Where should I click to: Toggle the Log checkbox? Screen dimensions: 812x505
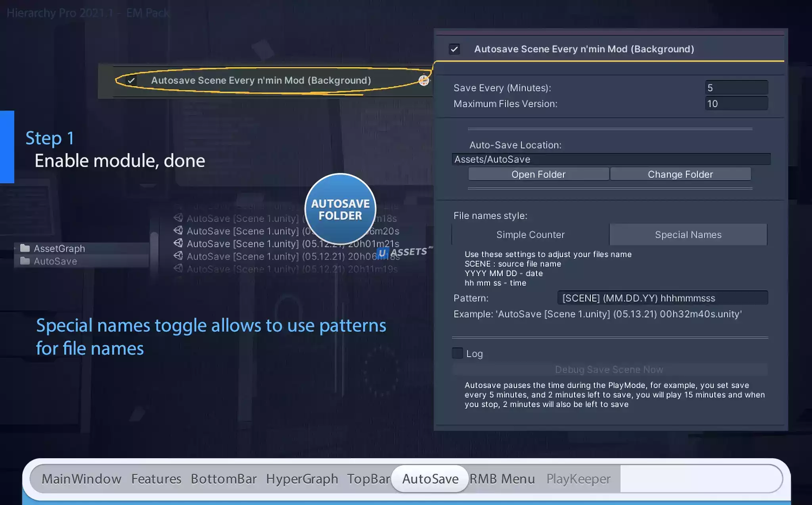pyautogui.click(x=458, y=353)
